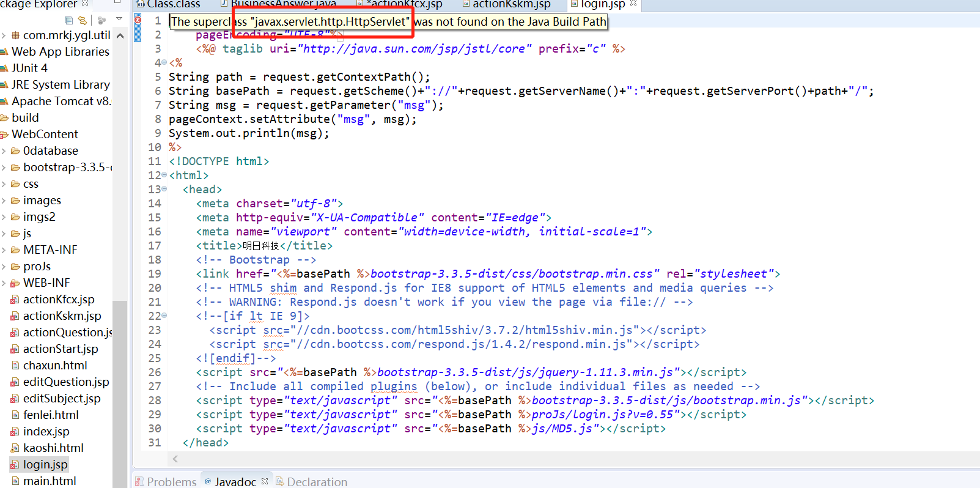Expand the WEB-INF folder

click(4, 283)
